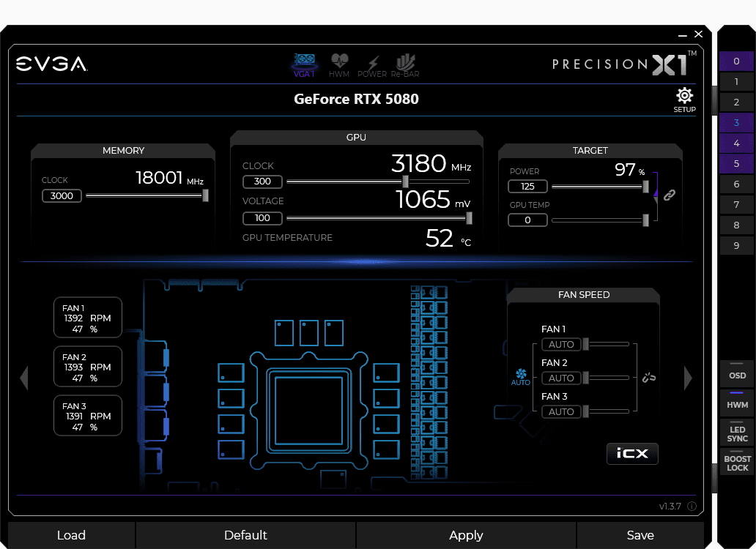Click Apply to confirm settings
Image resolution: width=756 pixels, height=549 pixels.
point(466,535)
